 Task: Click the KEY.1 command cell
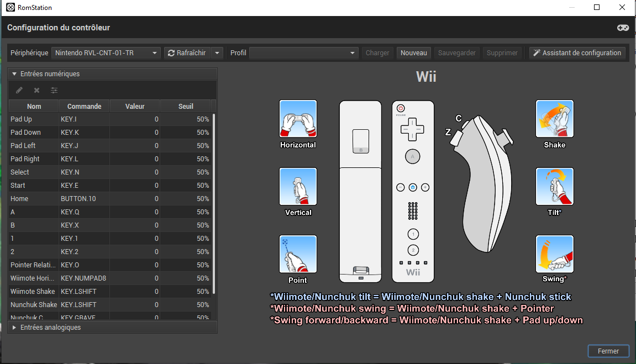coord(85,239)
